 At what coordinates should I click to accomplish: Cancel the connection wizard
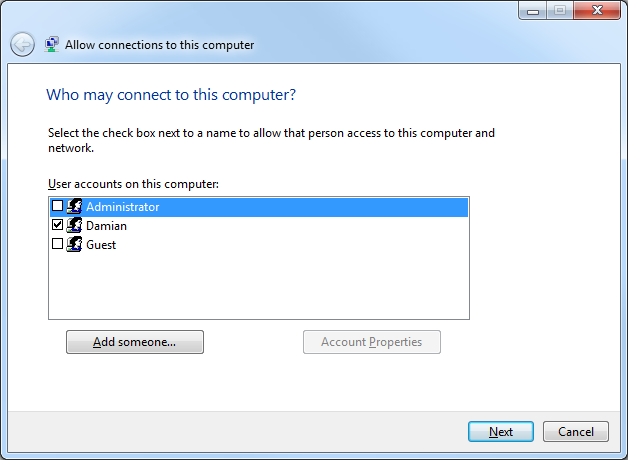[576, 432]
